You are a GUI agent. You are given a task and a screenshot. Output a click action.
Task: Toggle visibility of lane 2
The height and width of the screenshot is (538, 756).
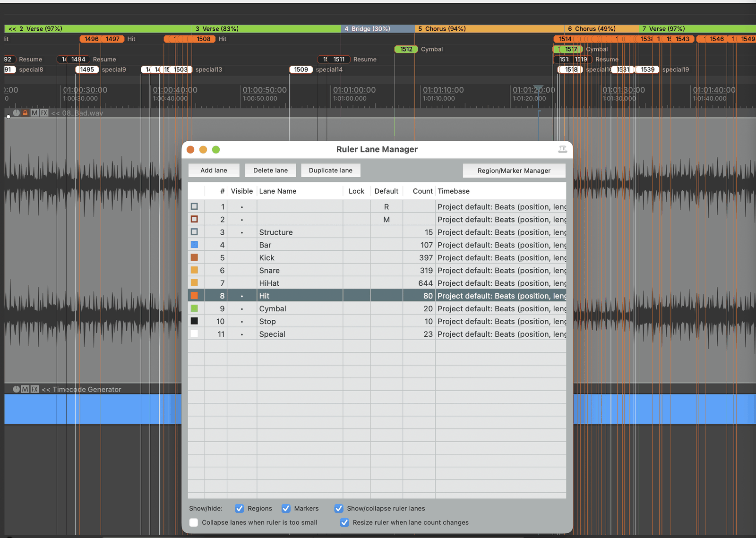pyautogui.click(x=242, y=220)
